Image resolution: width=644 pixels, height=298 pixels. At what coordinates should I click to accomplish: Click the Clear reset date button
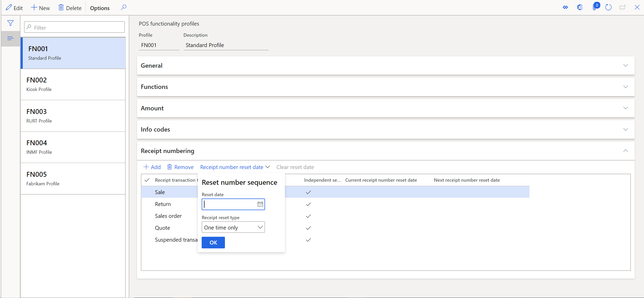coord(295,167)
